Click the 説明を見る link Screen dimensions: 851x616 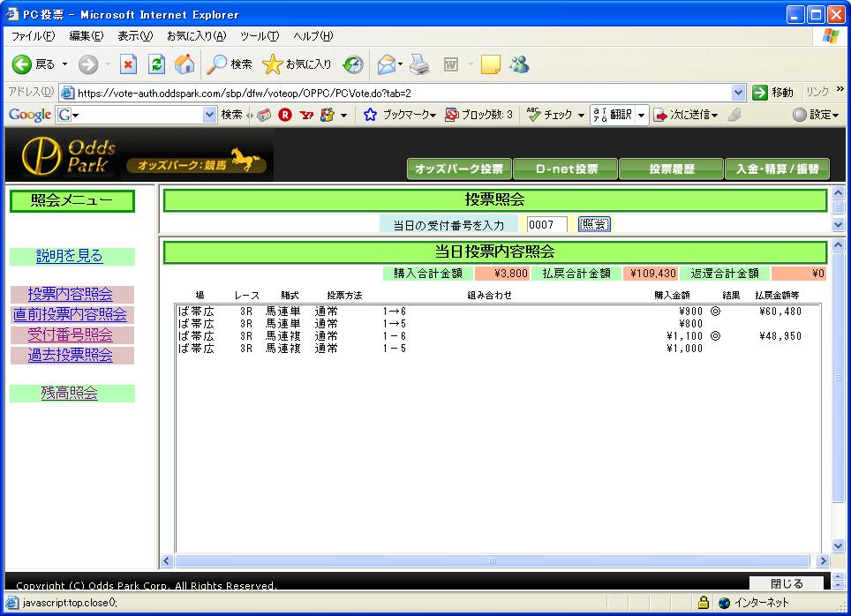point(70,256)
